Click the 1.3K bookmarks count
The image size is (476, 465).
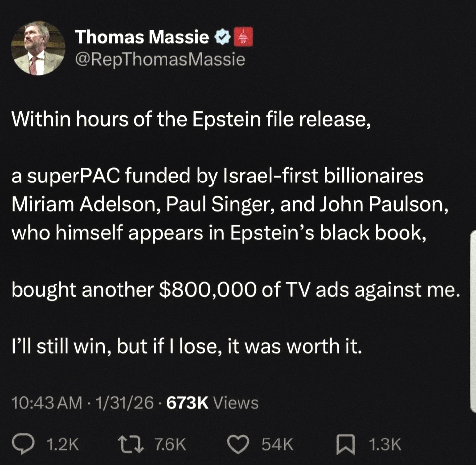(x=385, y=444)
